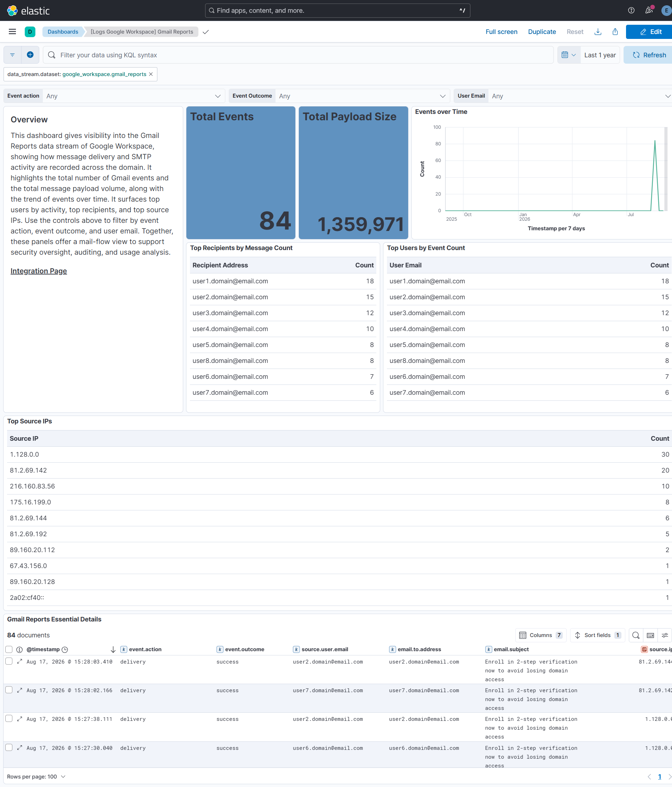Refresh the dashboard data
The width and height of the screenshot is (672, 787).
click(x=649, y=55)
